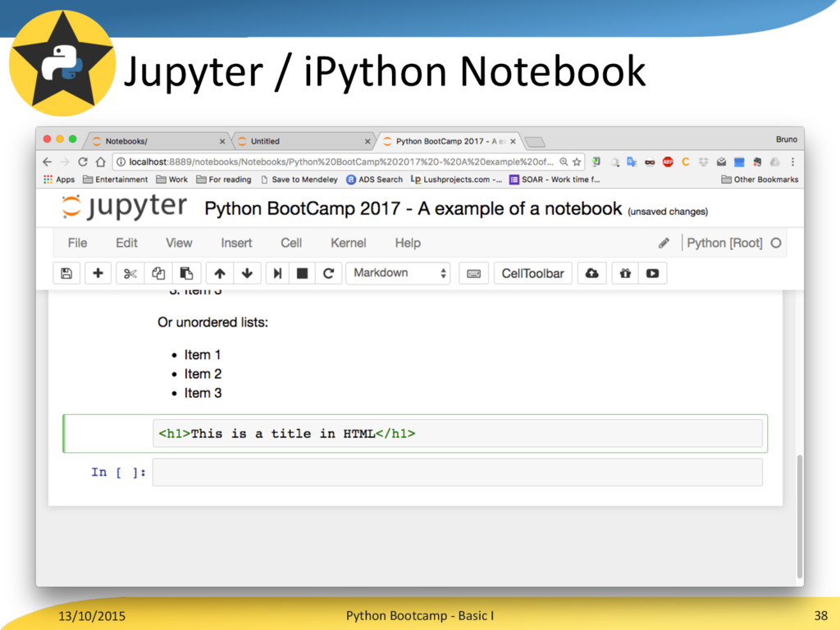Screen dimensions: 840x630
Task: Save notebook with the floppy disk icon
Action: 66,273
